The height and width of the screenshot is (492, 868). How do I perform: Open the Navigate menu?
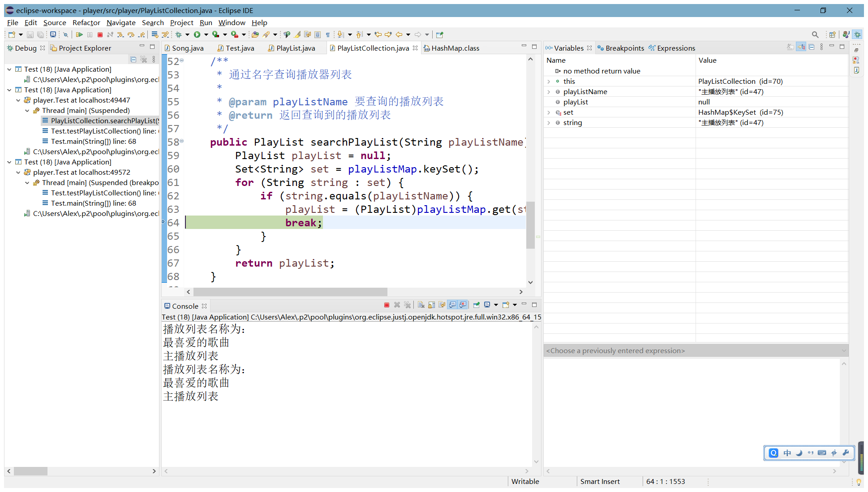pos(121,22)
